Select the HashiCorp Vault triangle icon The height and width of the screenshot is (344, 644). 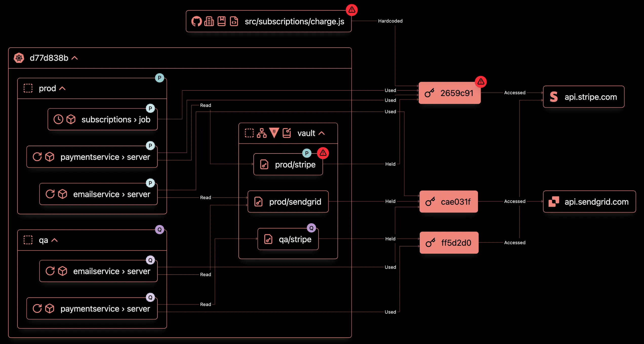[274, 133]
